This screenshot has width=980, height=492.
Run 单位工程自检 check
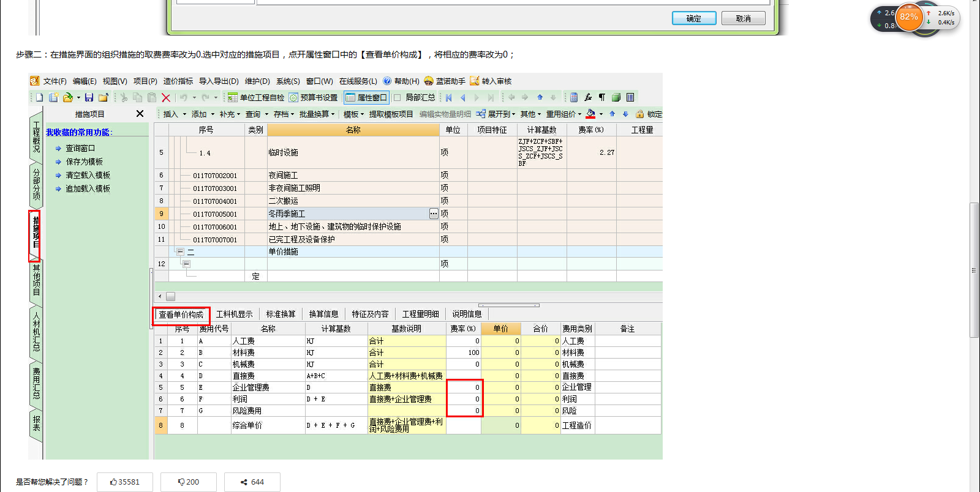click(x=256, y=97)
